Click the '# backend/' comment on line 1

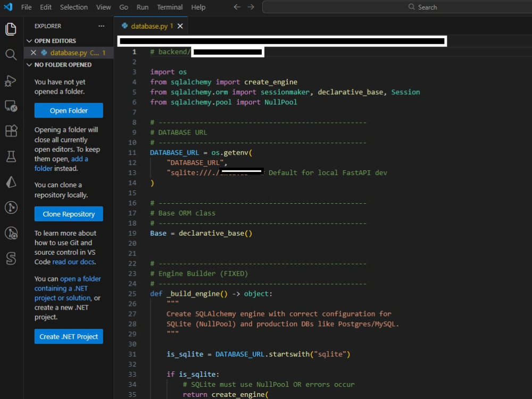pyautogui.click(x=170, y=52)
